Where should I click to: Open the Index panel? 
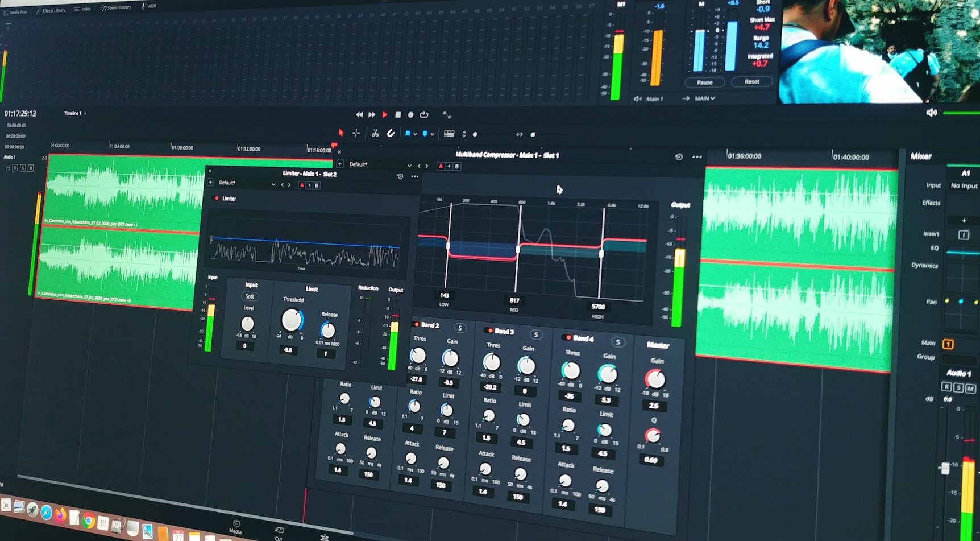[x=82, y=9]
